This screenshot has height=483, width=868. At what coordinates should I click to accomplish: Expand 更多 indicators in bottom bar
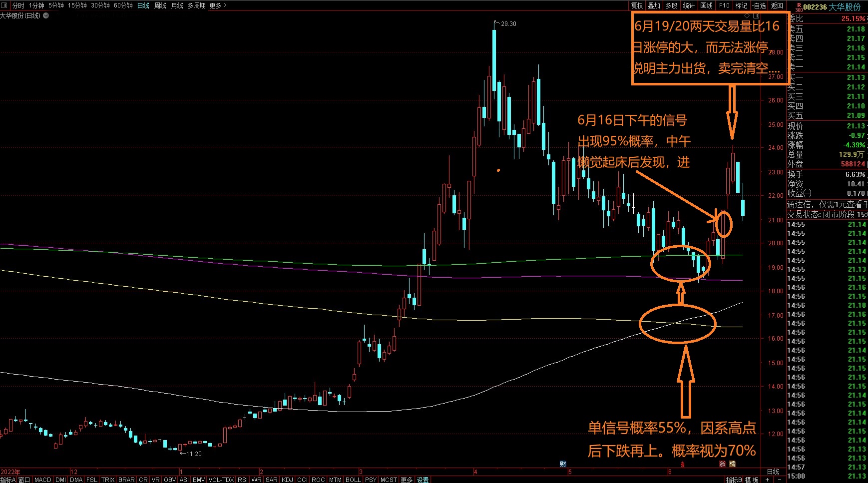point(407,480)
